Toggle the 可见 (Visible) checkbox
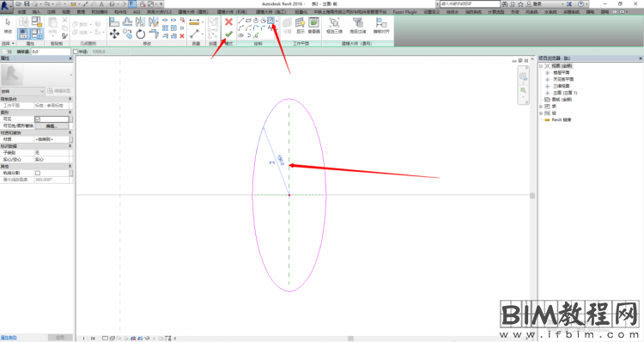The height and width of the screenshot is (342, 644). click(38, 119)
